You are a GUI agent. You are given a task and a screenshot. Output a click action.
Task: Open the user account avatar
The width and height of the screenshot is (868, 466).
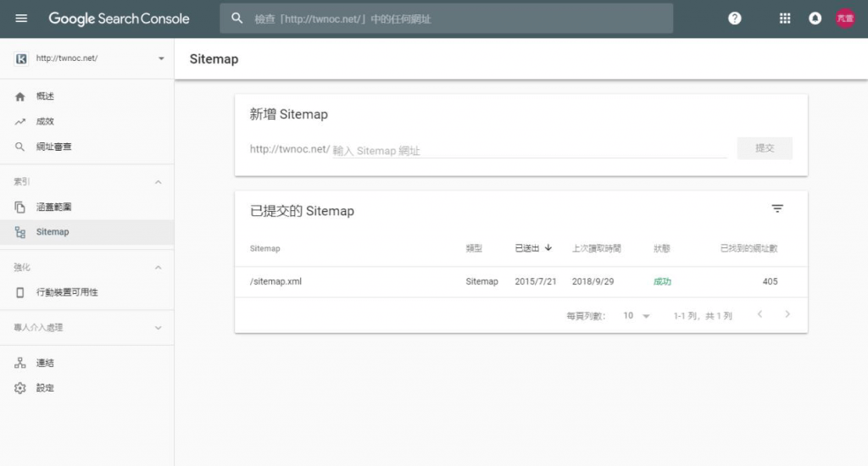[845, 19]
